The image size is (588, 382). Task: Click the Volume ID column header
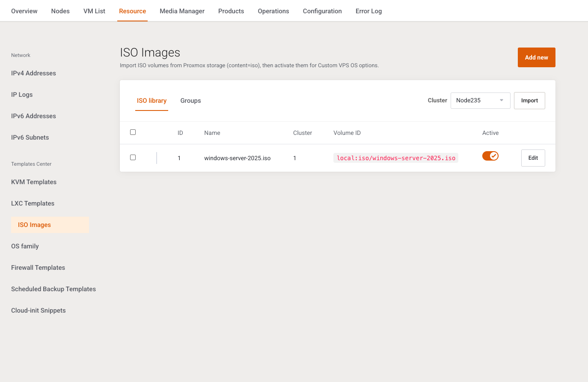pyautogui.click(x=347, y=133)
